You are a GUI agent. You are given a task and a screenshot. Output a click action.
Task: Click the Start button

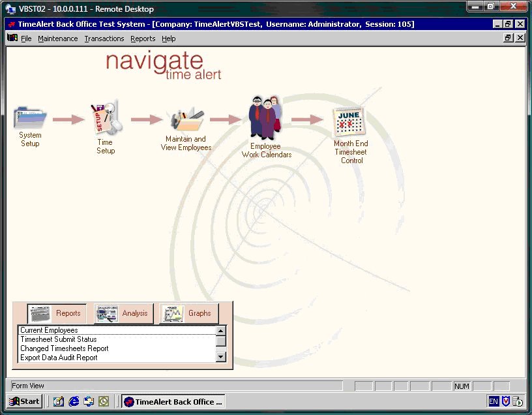[x=25, y=401]
